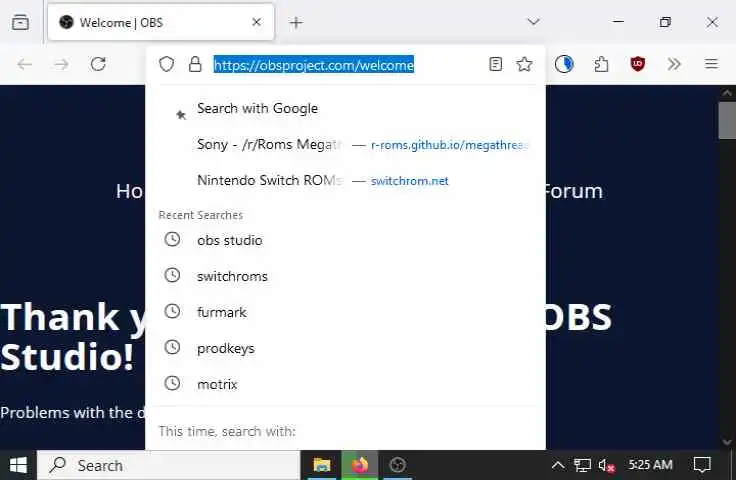
Task: Open Firefox View icon in tab strip
Action: [x=20, y=22]
